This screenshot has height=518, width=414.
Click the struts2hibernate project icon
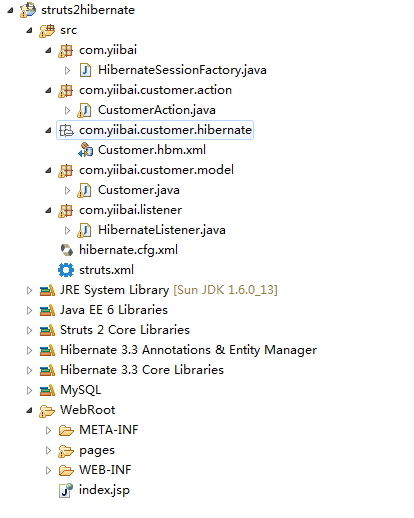tap(28, 10)
